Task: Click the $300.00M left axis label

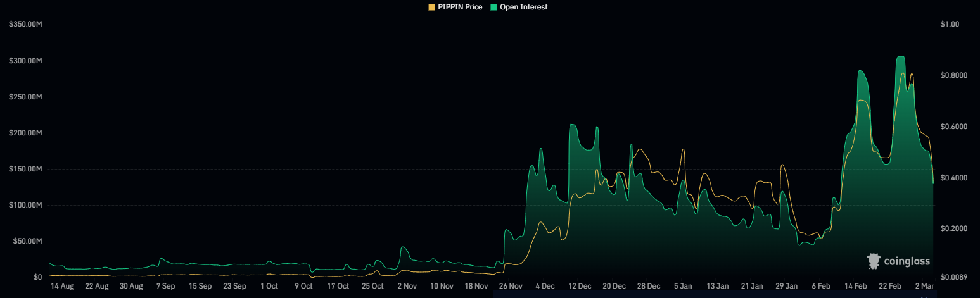Action: 25,61
